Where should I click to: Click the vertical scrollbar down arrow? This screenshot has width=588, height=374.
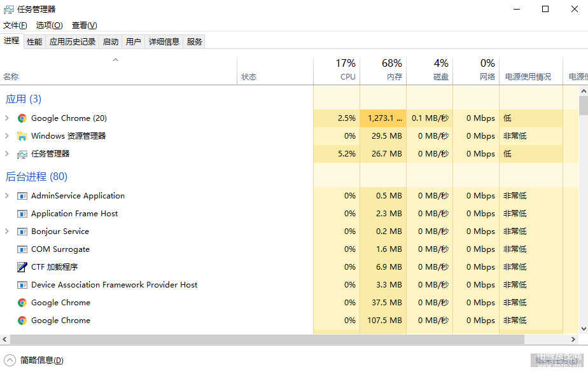[x=583, y=329]
